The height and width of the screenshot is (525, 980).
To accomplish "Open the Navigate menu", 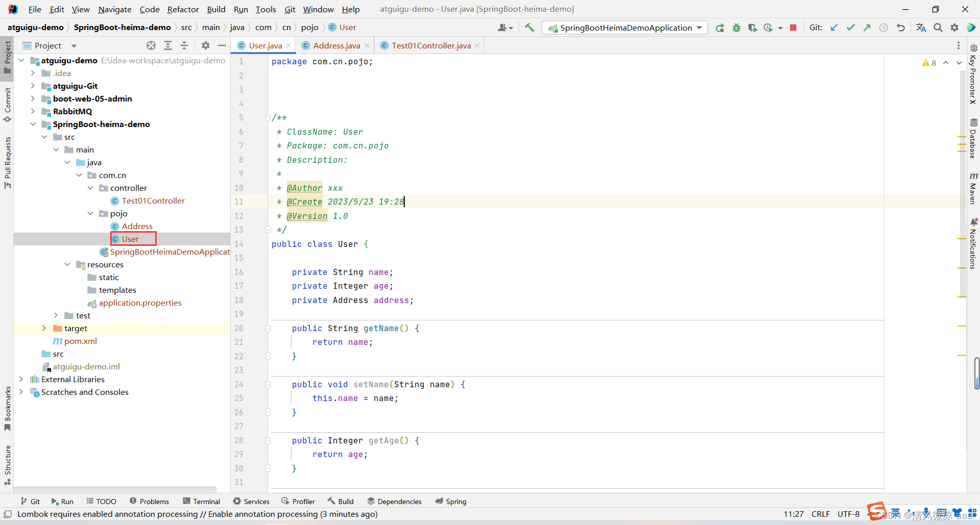I will point(115,9).
